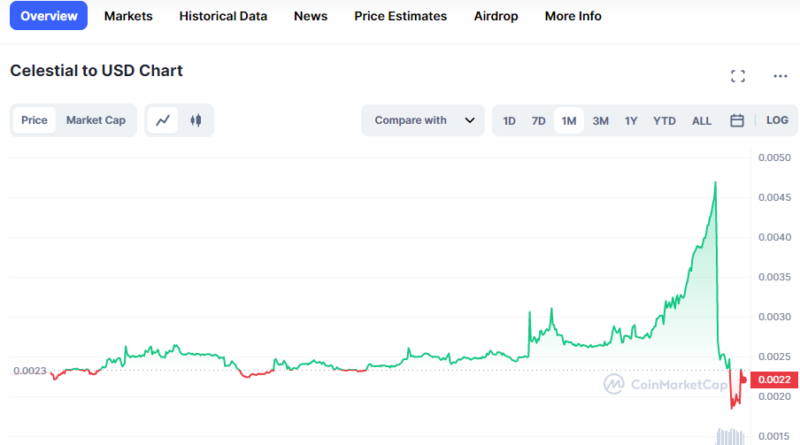The image size is (800, 445).
Task: Open the Historical Data tab
Action: point(225,16)
